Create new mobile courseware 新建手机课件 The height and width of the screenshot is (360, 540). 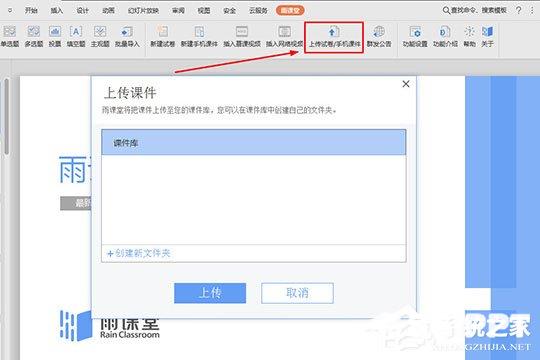click(x=199, y=36)
